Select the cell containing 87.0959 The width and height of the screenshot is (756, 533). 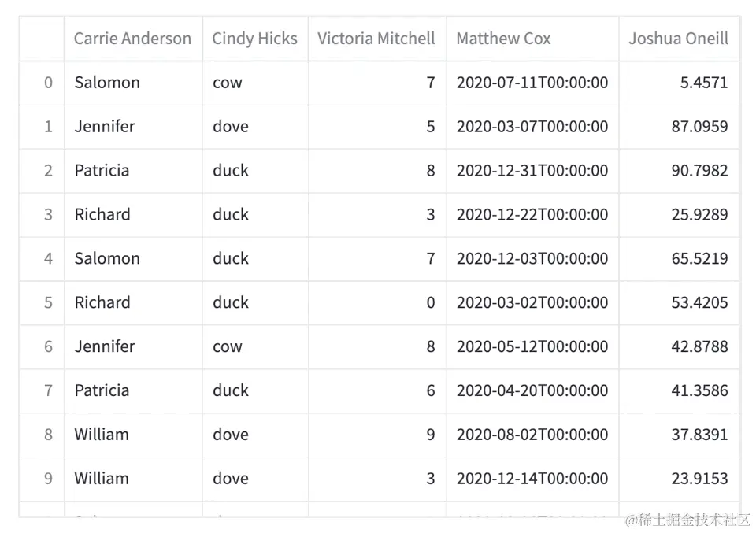click(x=699, y=127)
